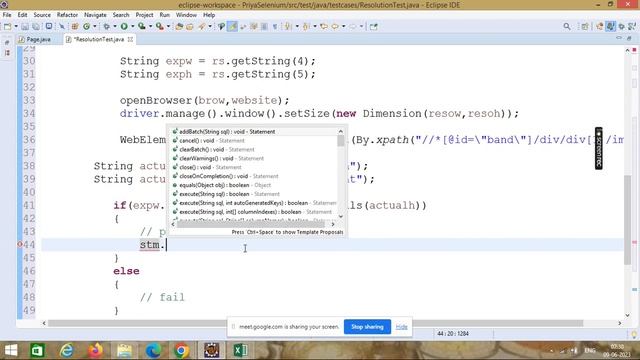Click the green Run button icon
Image resolution: width=640 pixels, height=360 pixels.
point(124,27)
